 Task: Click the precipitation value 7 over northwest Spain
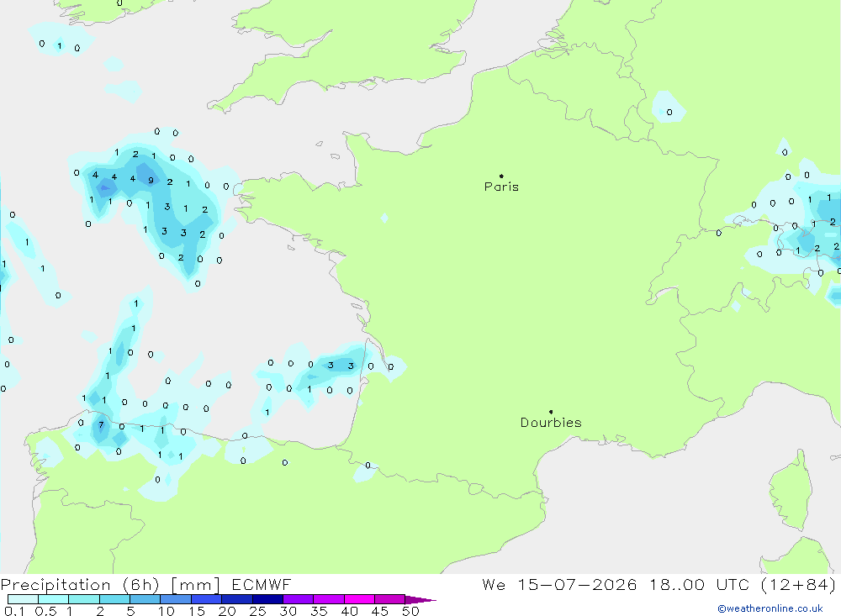pyautogui.click(x=101, y=425)
